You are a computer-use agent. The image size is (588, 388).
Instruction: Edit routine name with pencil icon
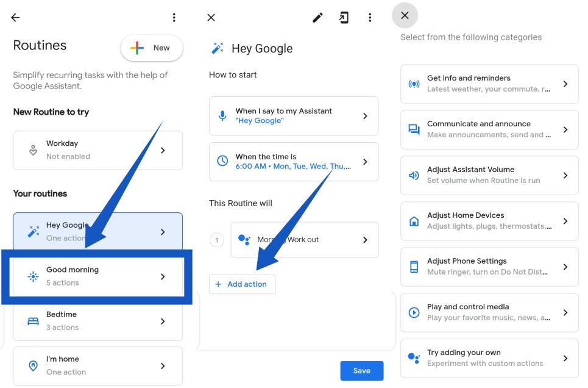pos(317,18)
